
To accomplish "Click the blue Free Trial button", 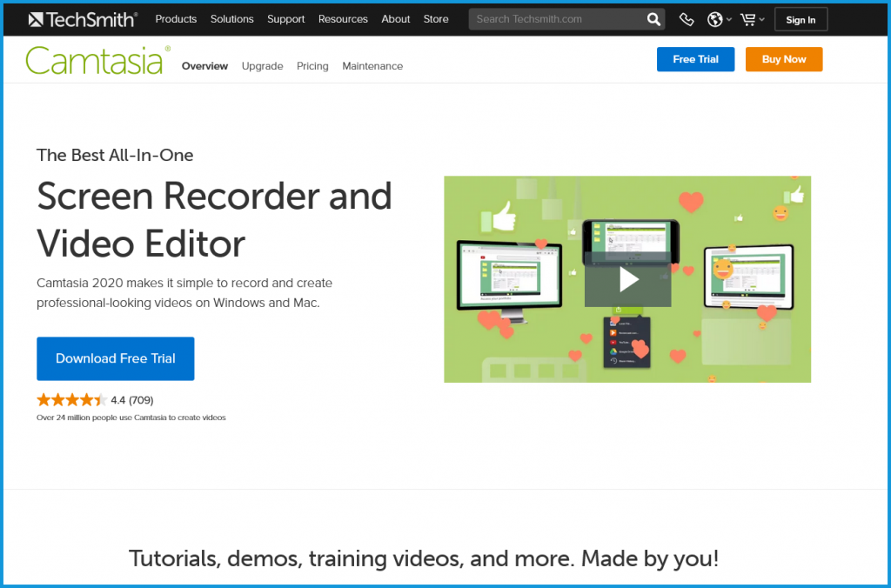I will [x=695, y=59].
